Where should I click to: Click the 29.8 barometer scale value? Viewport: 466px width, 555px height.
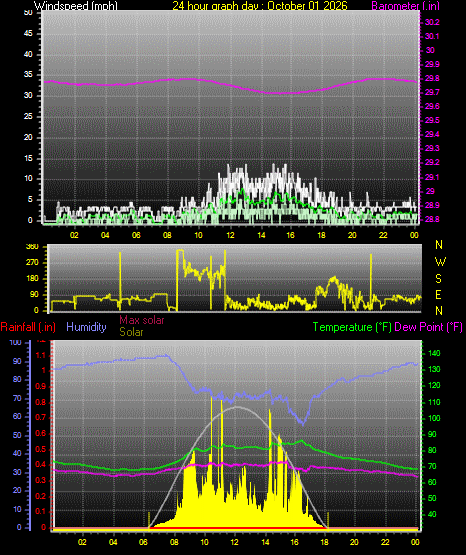(432, 78)
